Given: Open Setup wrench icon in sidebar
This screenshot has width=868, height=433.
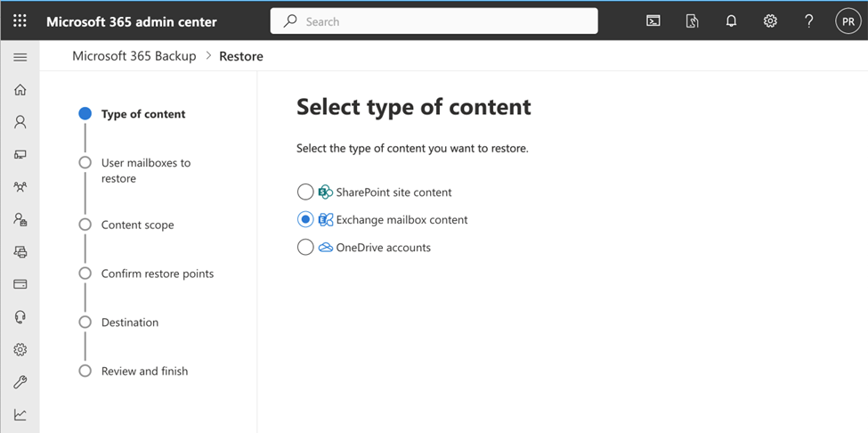Looking at the screenshot, I should tap(20, 382).
